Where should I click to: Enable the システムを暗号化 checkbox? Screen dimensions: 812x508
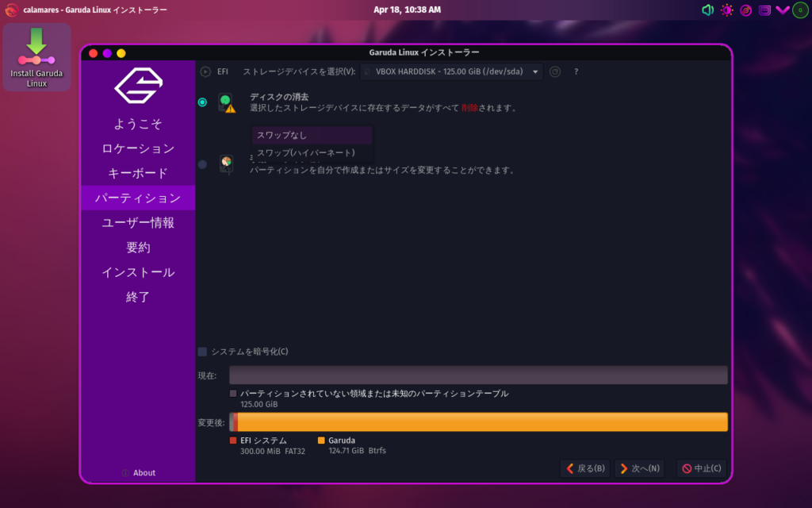pos(202,352)
